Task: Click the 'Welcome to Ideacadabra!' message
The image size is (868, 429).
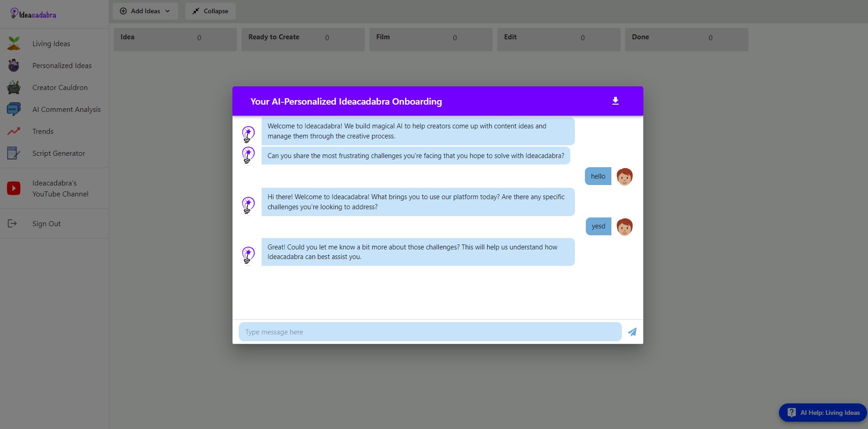Action: point(418,131)
